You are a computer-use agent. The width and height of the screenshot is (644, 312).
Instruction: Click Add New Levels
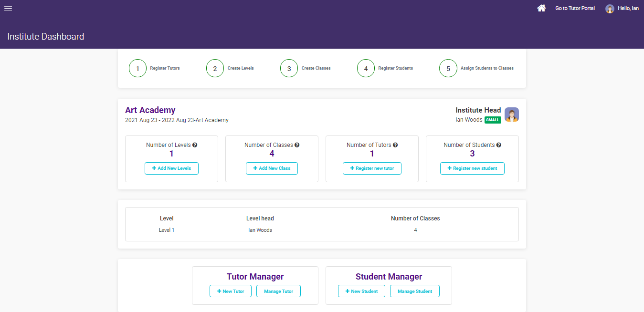click(171, 168)
